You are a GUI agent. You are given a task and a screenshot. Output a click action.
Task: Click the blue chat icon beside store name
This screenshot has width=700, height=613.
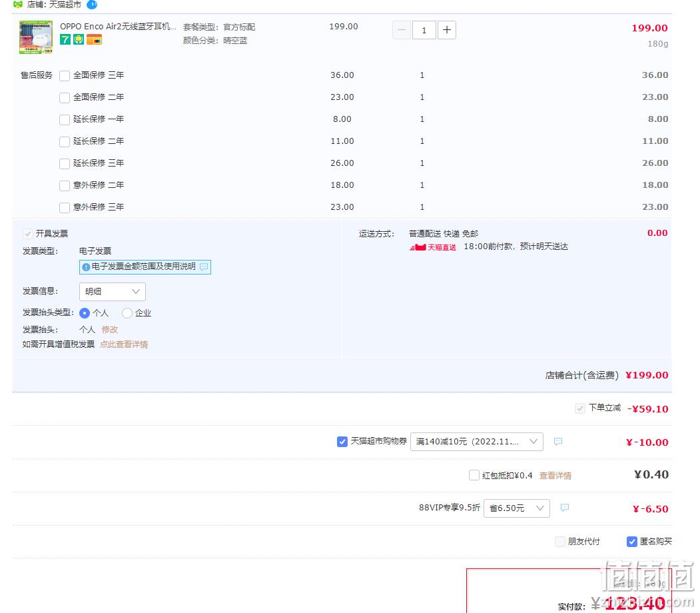(x=91, y=5)
